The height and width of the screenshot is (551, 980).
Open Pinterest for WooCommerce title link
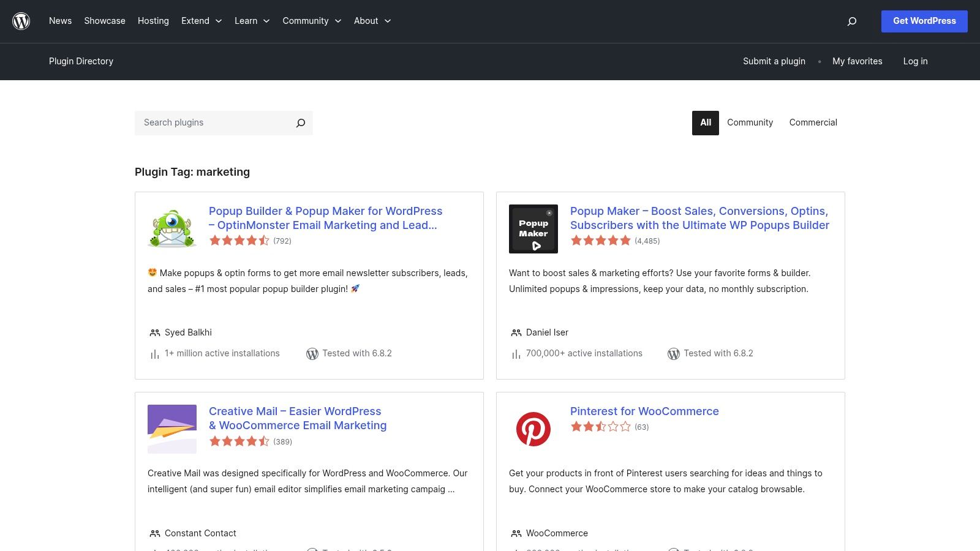coord(644,411)
